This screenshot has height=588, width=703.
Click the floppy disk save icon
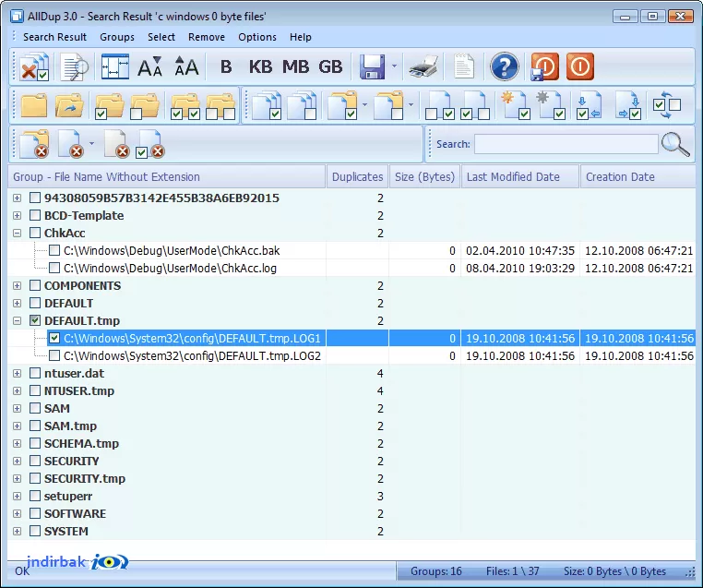point(372,66)
